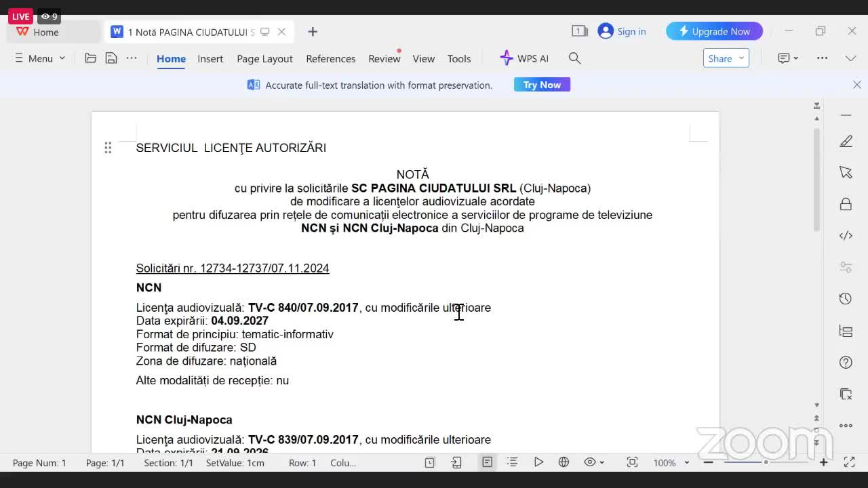Screen dimensions: 868x488
Task: Open the Insert ribbon tab
Action: 210,58
